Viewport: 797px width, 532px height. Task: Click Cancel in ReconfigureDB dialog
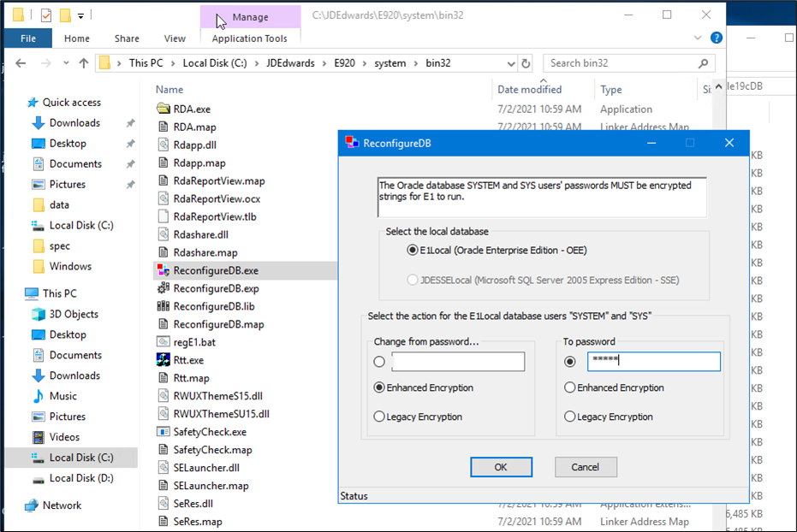(x=586, y=467)
